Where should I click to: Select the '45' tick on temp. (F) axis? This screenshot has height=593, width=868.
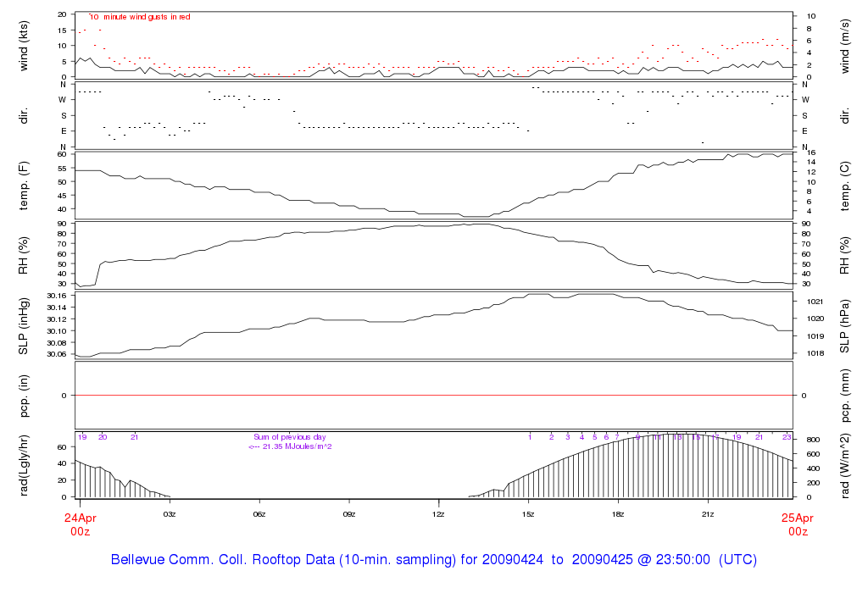point(62,196)
